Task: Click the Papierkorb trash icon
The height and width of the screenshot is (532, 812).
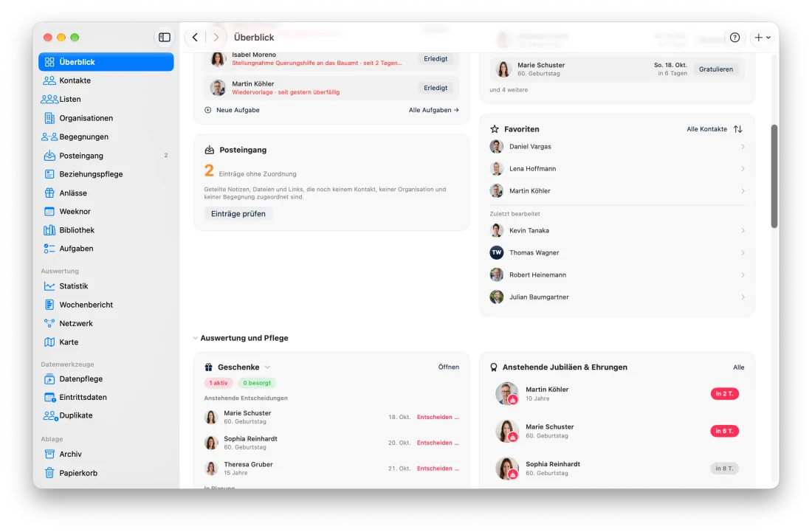Action: click(x=49, y=473)
